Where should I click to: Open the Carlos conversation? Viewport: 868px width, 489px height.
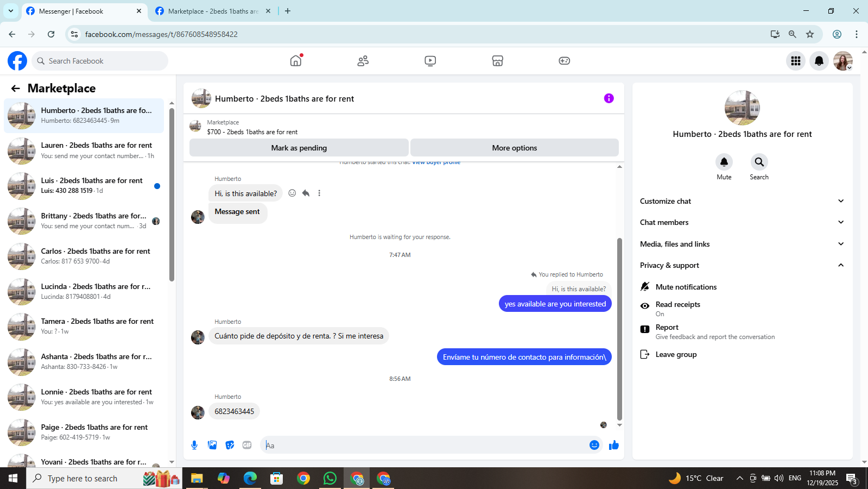84,256
